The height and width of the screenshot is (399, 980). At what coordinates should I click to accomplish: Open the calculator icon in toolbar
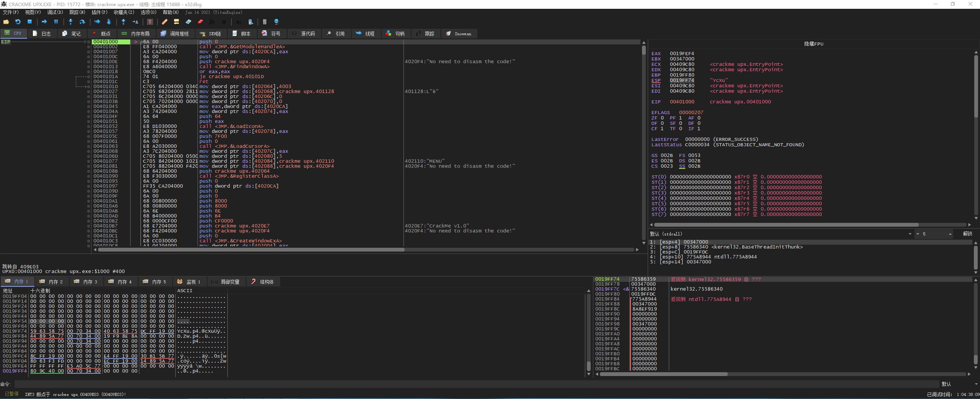(264, 22)
